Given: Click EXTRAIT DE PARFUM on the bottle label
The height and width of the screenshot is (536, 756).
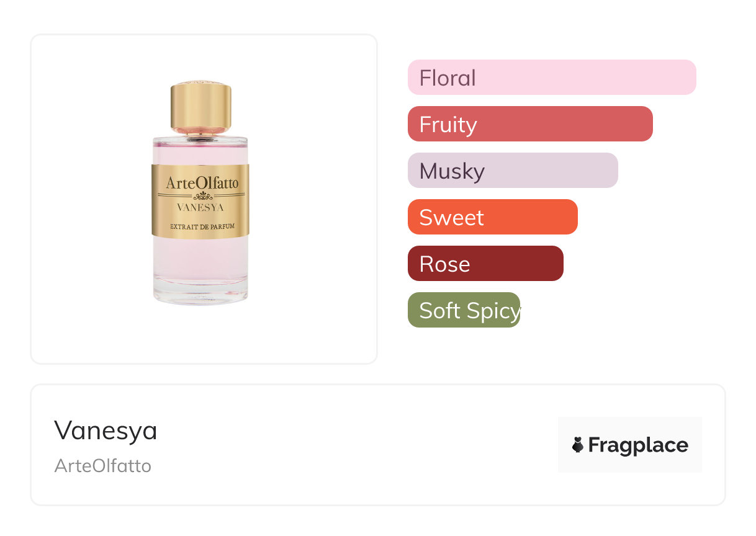Looking at the screenshot, I should pyautogui.click(x=201, y=226).
